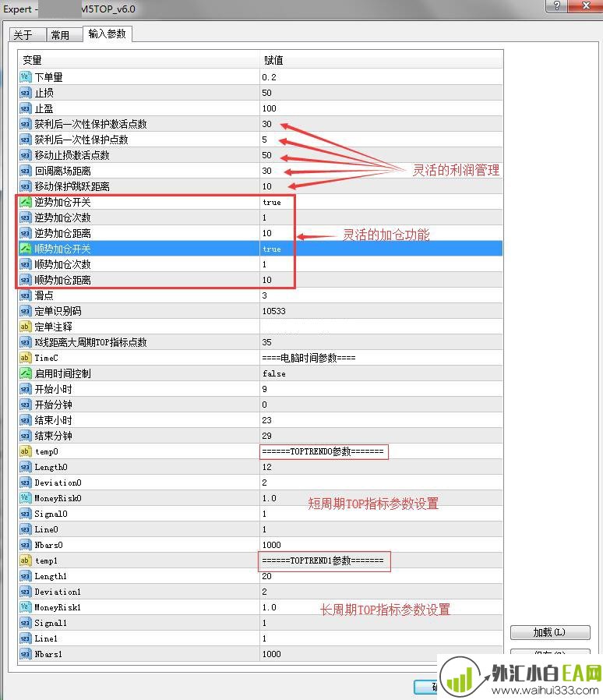Select the Length1 value 20

(x=381, y=576)
